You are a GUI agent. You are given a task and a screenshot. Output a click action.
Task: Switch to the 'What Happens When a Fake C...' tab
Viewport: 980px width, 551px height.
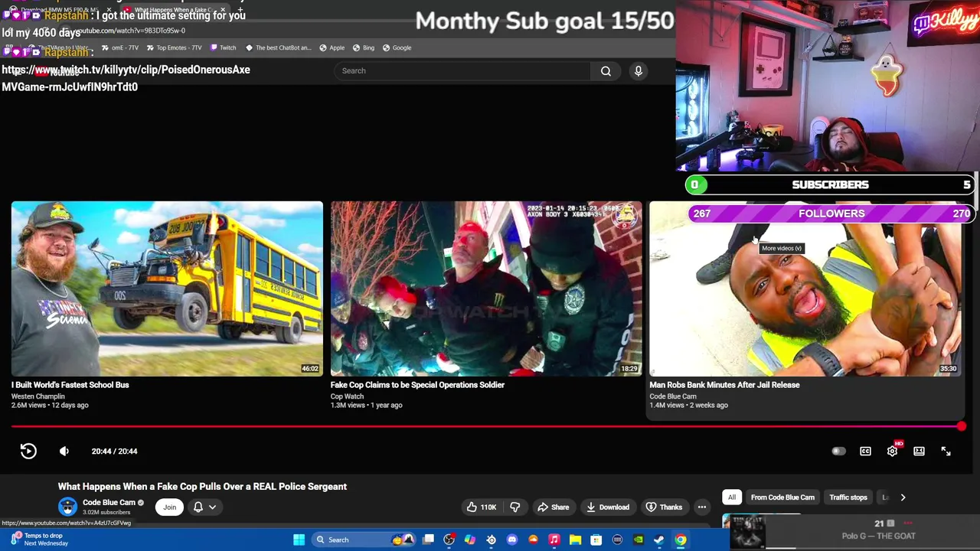coord(175,10)
